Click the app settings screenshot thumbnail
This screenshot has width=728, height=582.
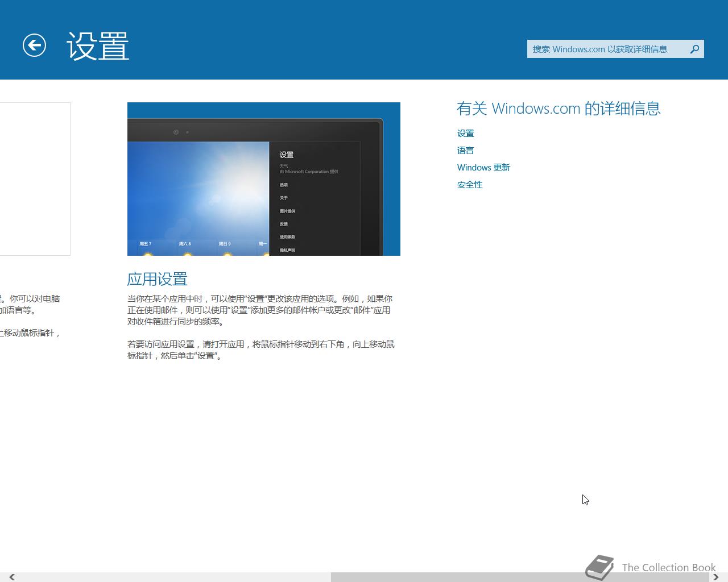click(264, 179)
